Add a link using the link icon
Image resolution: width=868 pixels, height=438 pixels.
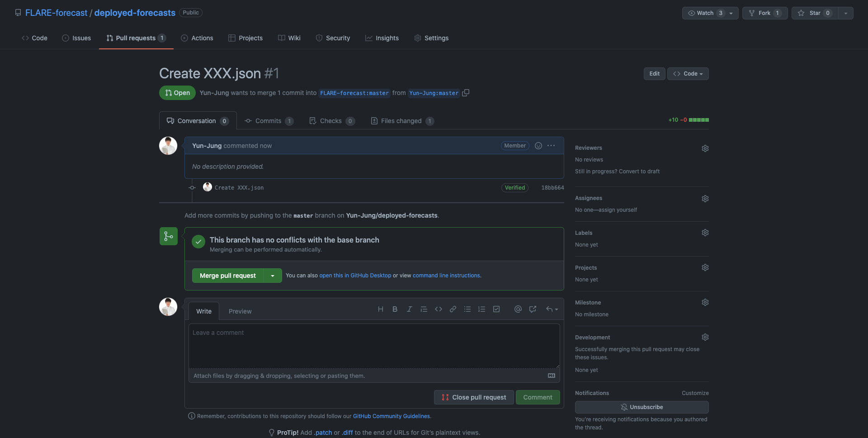pyautogui.click(x=453, y=309)
